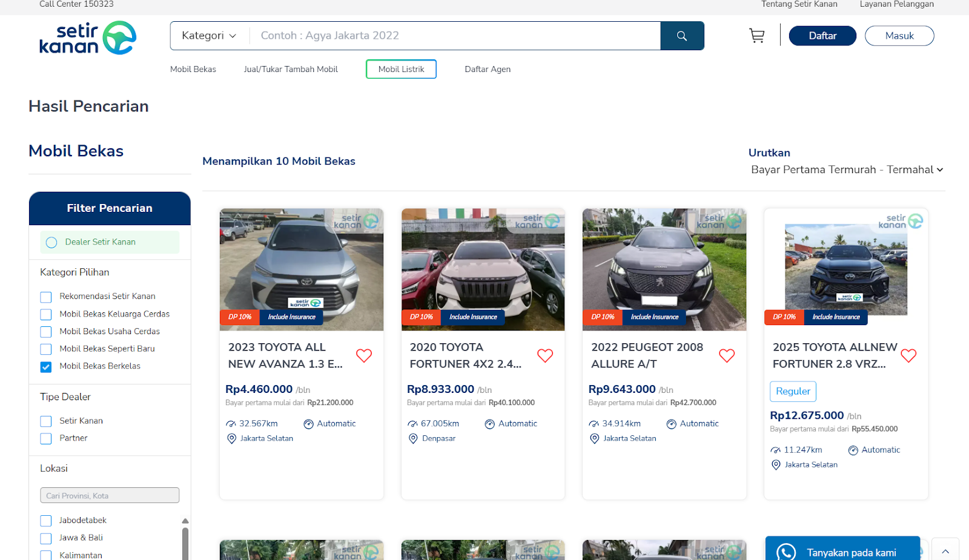Click speedometer icon beside 34.914km
Image resolution: width=969 pixels, height=560 pixels.
coord(594,424)
